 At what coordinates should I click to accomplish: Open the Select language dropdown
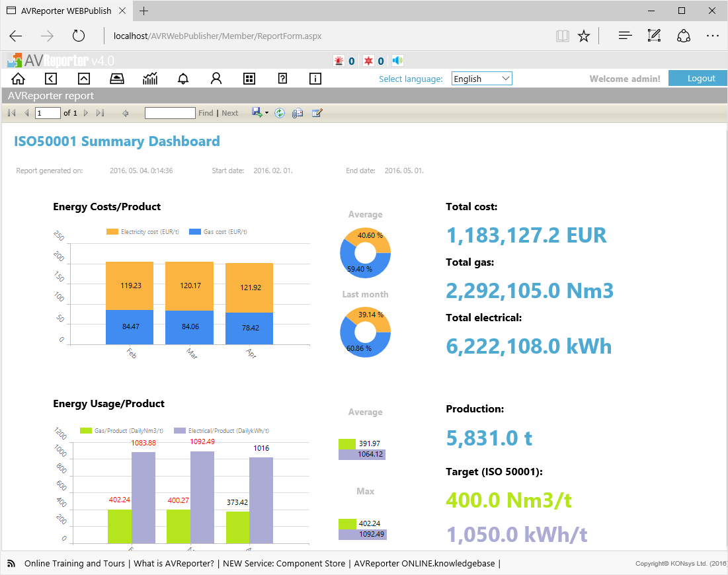click(x=482, y=79)
